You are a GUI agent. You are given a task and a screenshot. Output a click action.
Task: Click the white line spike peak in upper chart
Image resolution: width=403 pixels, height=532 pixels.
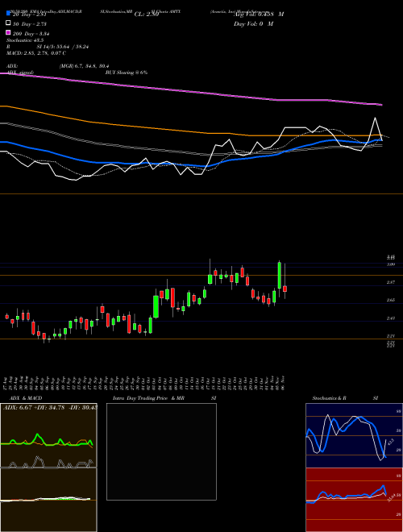375,118
